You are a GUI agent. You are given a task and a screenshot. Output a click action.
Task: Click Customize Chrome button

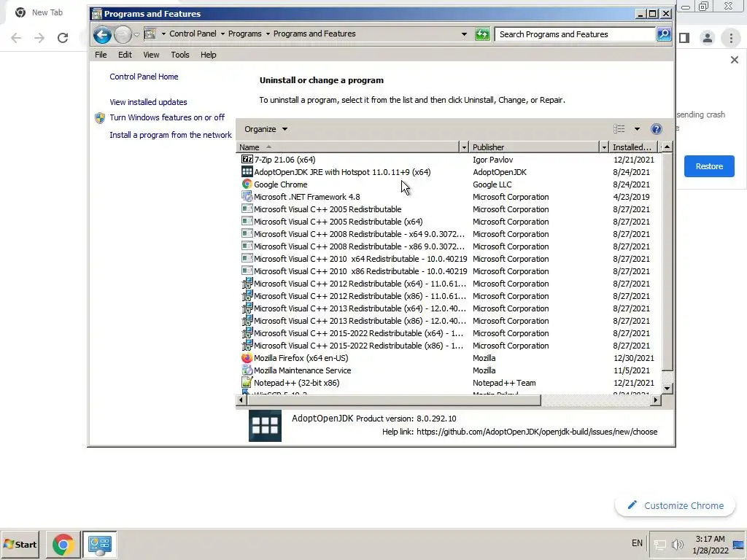click(x=675, y=506)
